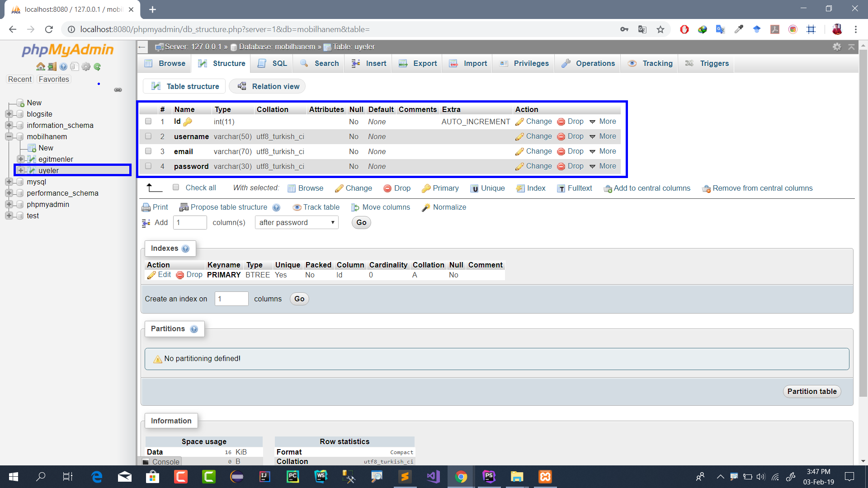Open phpMyAdmin documentation question icon

point(63,67)
